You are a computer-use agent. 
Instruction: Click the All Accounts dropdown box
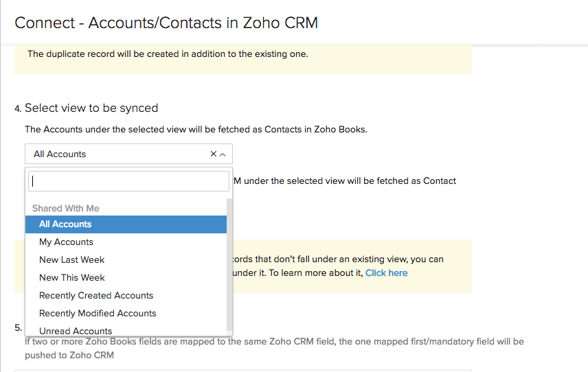click(117, 154)
